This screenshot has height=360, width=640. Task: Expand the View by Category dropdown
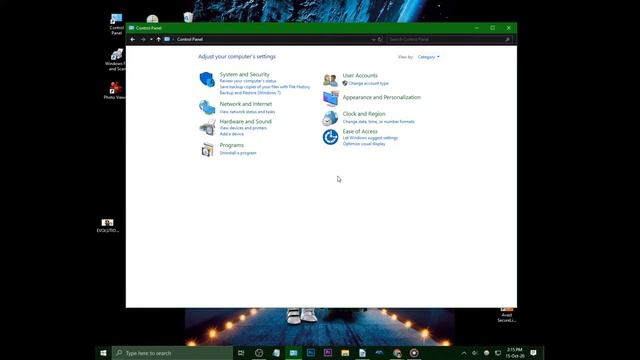[429, 57]
